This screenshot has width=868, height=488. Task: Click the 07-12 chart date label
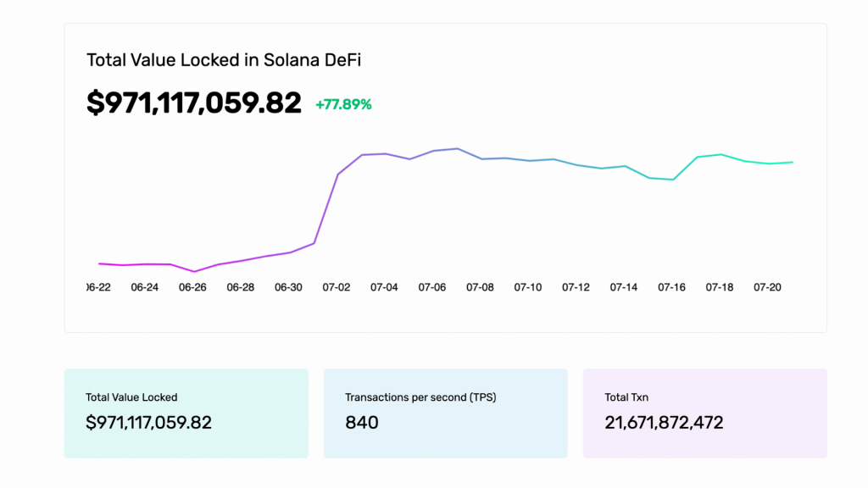576,287
